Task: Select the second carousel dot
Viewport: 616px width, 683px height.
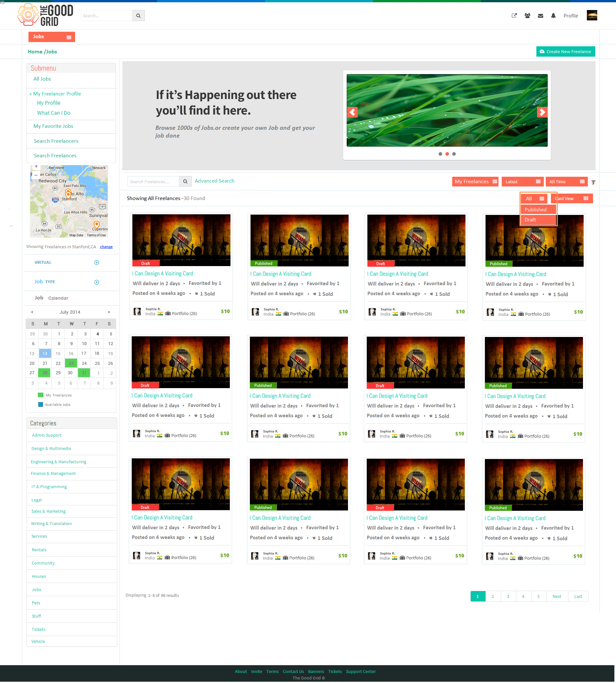Action: click(x=447, y=154)
